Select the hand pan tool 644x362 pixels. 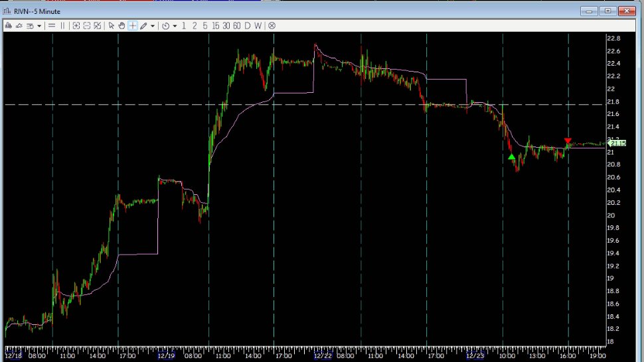coord(122,26)
